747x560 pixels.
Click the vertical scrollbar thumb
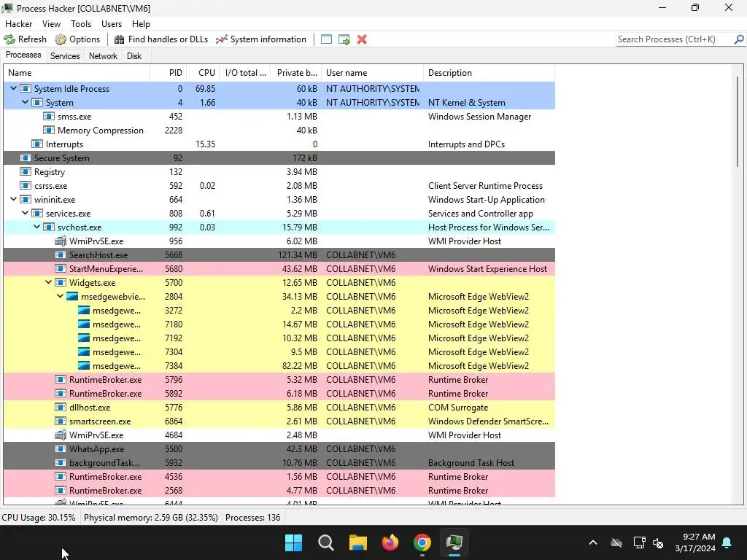(x=737, y=122)
